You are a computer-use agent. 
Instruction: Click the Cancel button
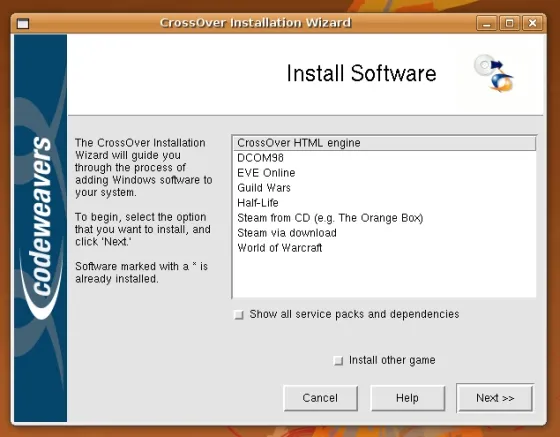[x=320, y=398]
